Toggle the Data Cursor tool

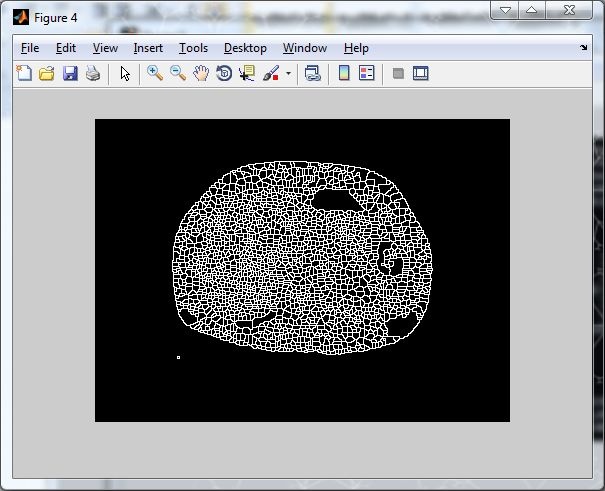[x=247, y=73]
